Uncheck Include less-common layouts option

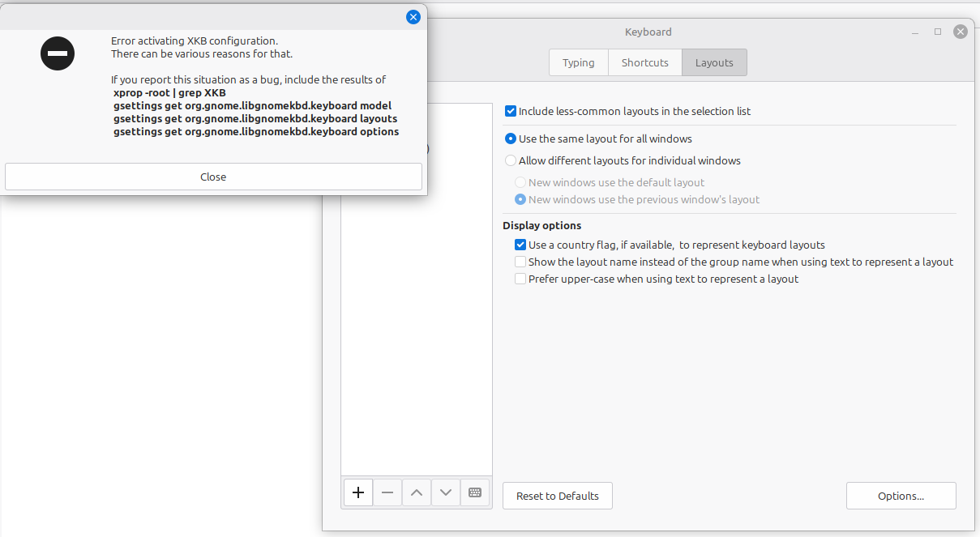click(511, 111)
